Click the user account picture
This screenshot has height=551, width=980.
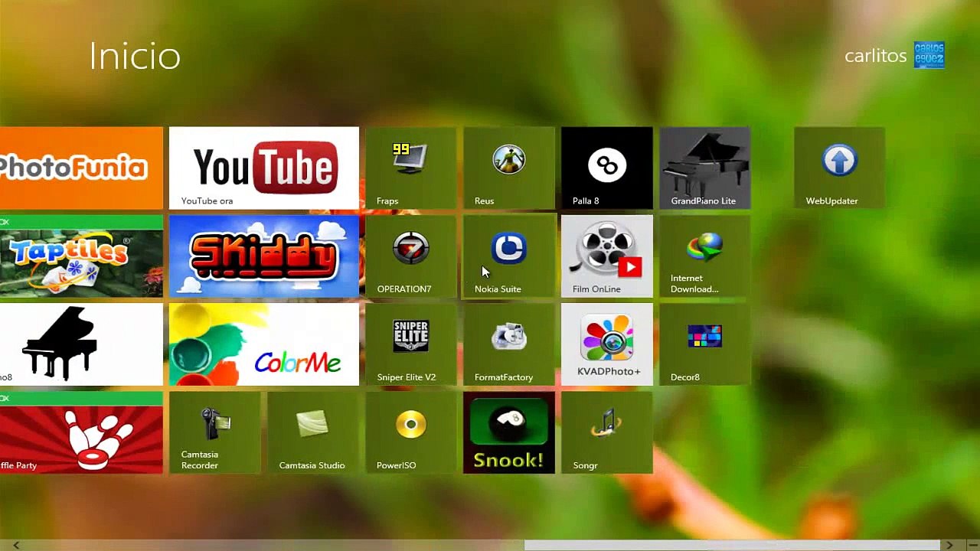929,56
